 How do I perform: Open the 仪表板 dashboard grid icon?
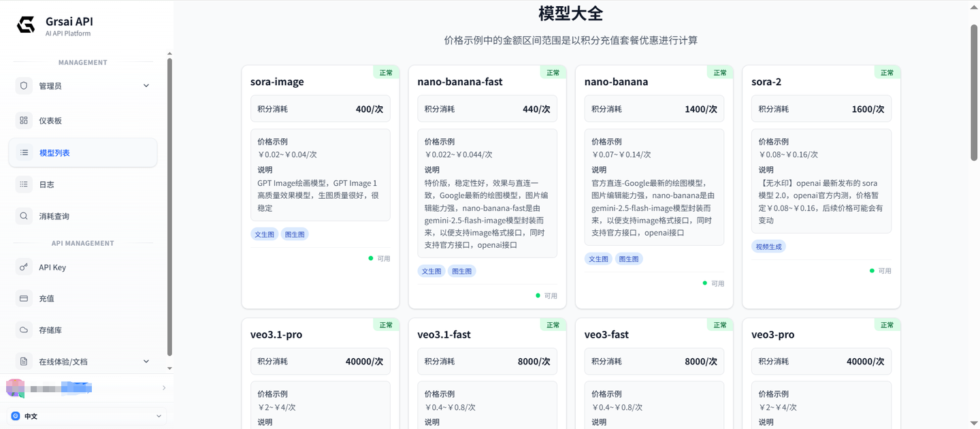24,121
